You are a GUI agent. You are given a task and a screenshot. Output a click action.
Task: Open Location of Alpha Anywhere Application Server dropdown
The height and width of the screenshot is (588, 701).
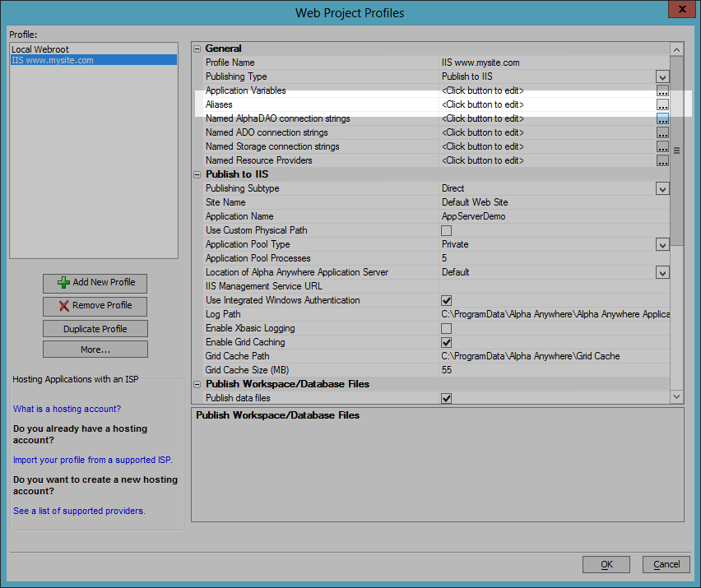coord(662,272)
